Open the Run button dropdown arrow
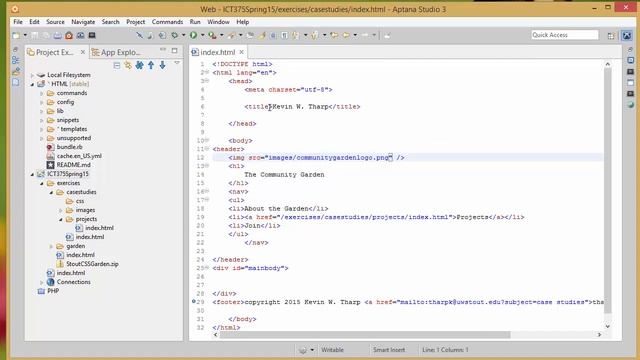This screenshot has width=640, height=360. click(x=202, y=36)
